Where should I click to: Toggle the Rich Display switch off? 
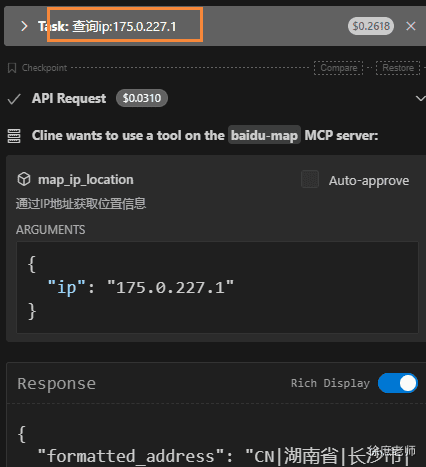(398, 383)
